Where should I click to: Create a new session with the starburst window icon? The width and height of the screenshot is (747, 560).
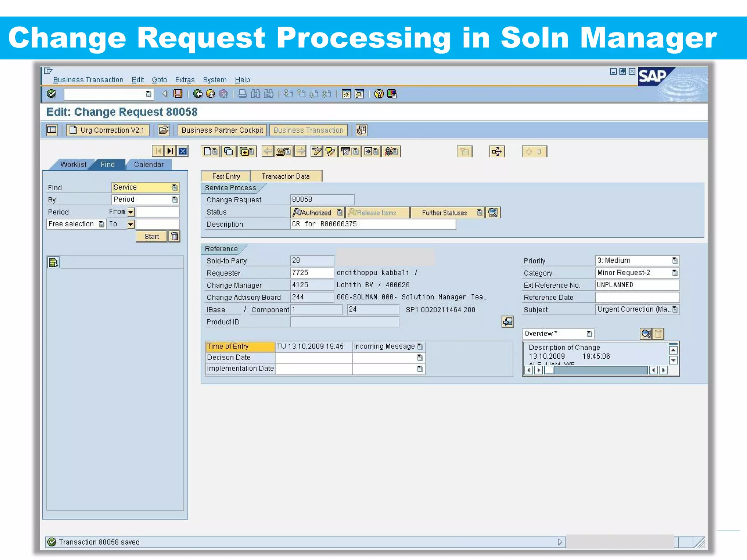(346, 94)
